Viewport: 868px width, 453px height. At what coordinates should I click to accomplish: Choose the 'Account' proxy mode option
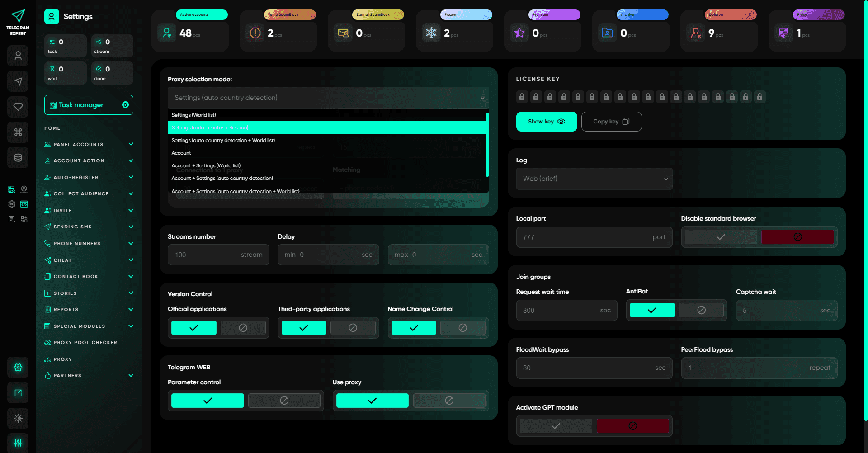[181, 153]
